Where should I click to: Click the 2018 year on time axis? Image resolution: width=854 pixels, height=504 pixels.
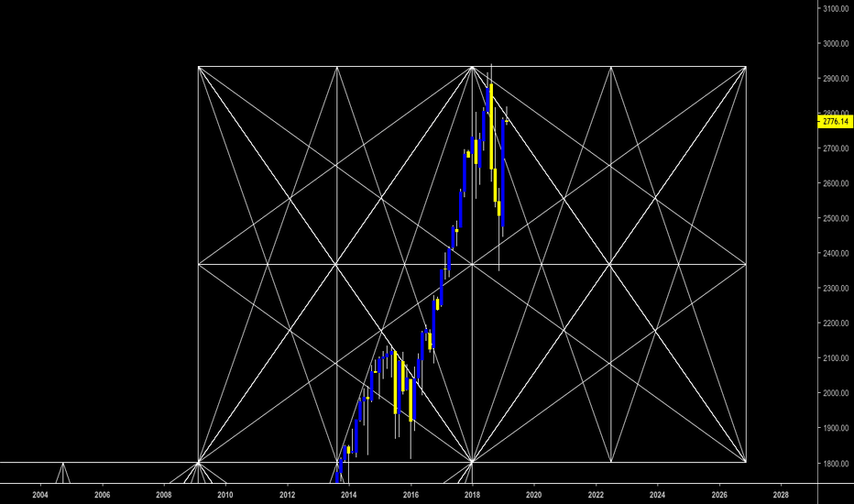click(472, 495)
